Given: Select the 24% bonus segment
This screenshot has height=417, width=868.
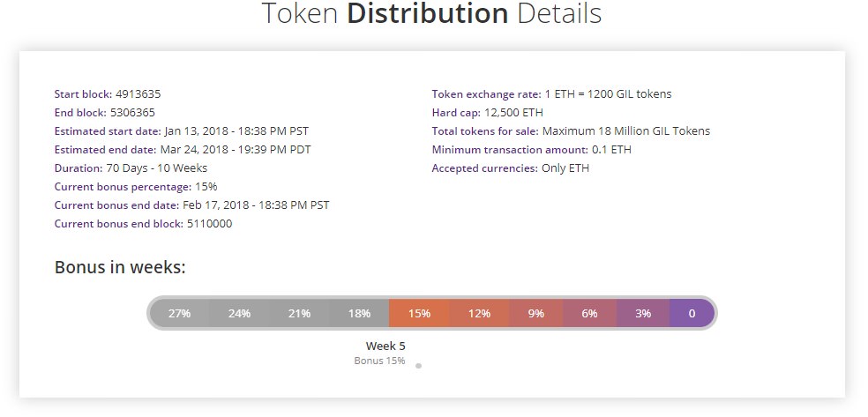Looking at the screenshot, I should [239, 313].
